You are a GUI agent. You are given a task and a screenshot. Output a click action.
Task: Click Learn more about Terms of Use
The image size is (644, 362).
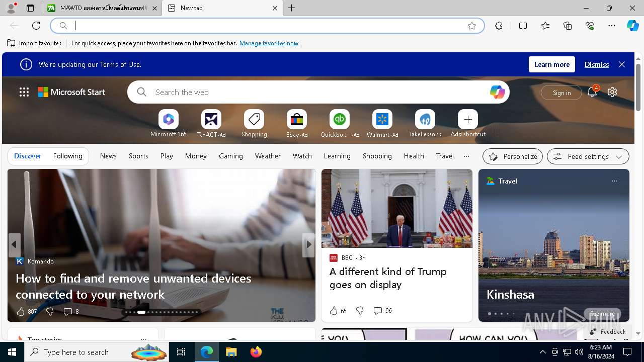pos(551,64)
